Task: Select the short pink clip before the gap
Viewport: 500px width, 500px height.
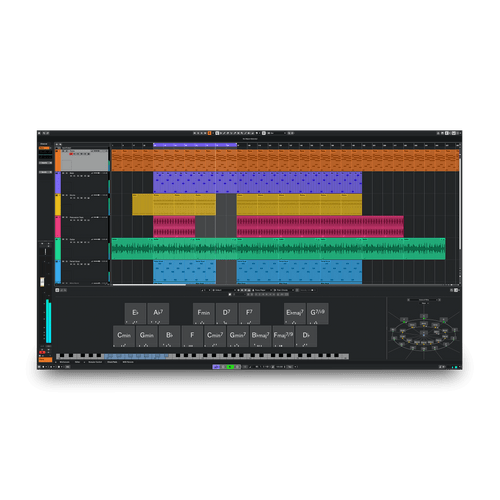Action: [174, 227]
